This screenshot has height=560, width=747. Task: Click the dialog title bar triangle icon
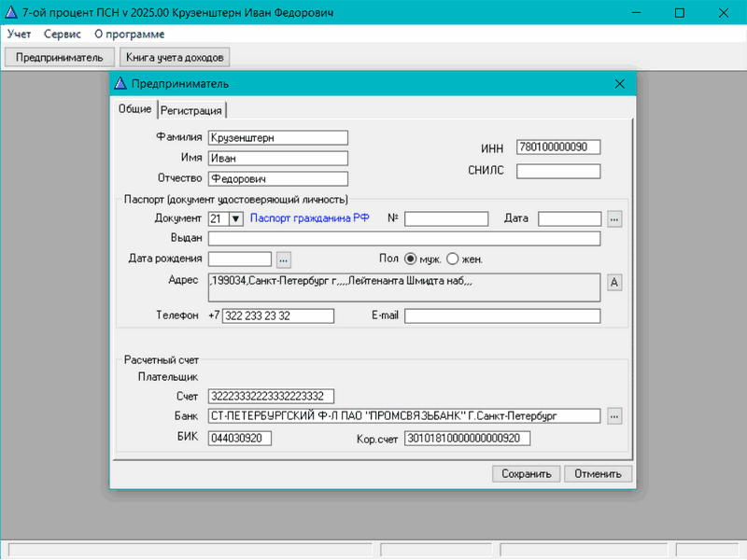(120, 84)
